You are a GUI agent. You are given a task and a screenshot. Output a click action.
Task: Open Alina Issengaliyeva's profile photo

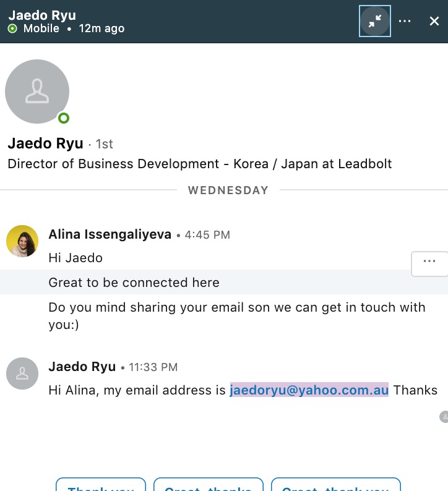tap(22, 241)
